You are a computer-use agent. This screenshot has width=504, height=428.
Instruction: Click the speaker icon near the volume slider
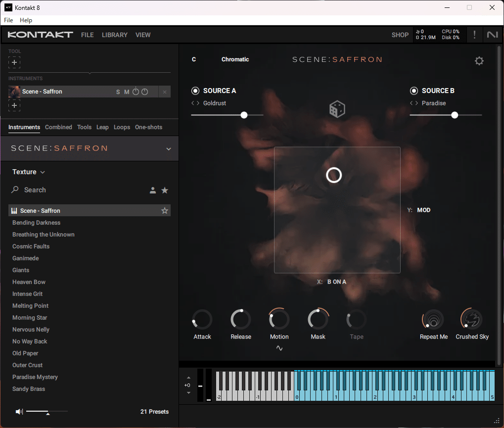coord(19,411)
